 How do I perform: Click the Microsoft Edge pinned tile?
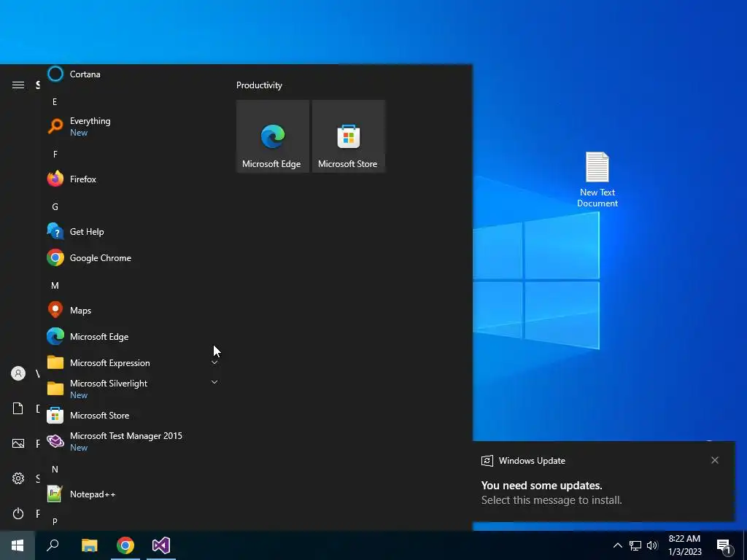click(x=273, y=136)
